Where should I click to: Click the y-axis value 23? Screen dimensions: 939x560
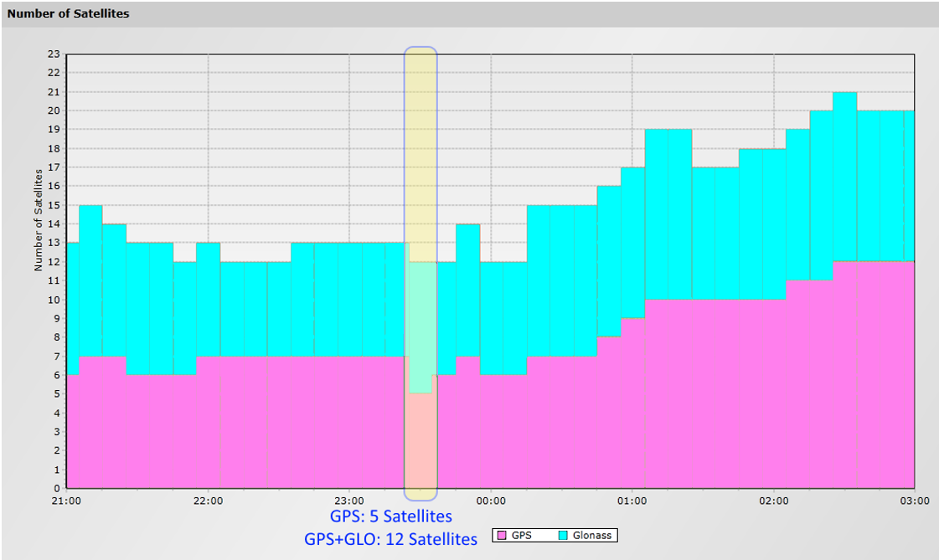54,54
